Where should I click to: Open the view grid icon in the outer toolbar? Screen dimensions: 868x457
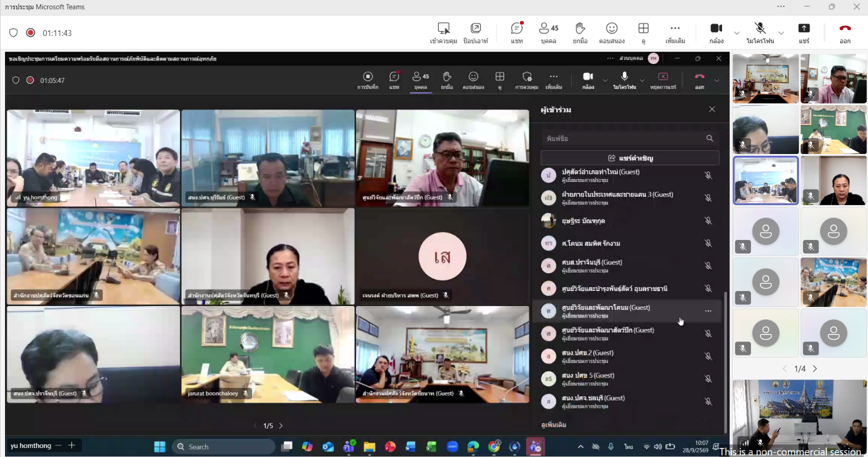(643, 32)
